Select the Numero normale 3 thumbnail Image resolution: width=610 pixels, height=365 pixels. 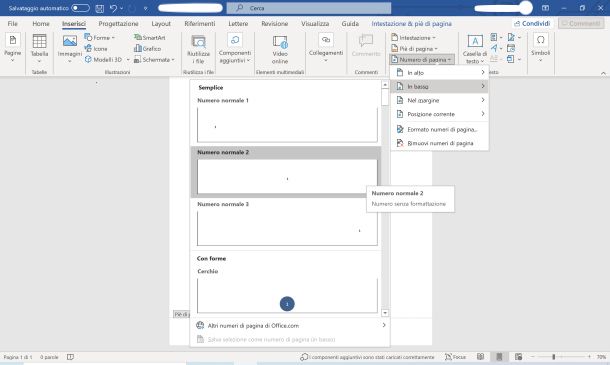[x=287, y=228]
